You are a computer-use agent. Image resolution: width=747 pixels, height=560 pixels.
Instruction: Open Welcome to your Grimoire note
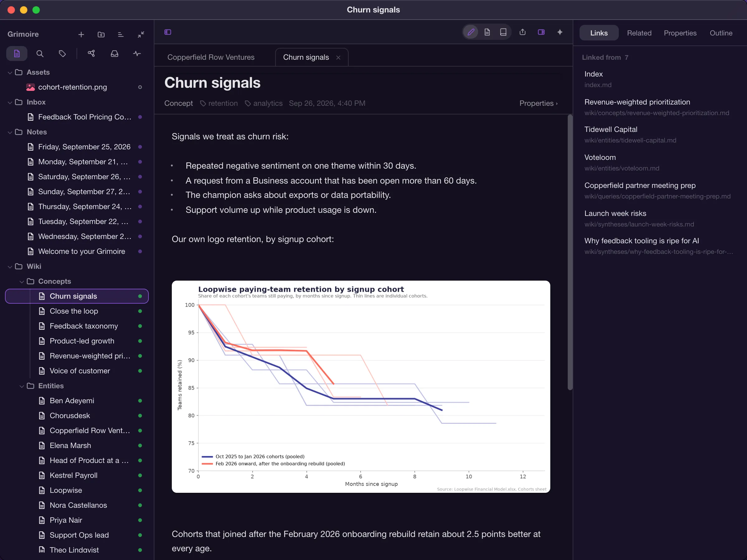pos(77,251)
